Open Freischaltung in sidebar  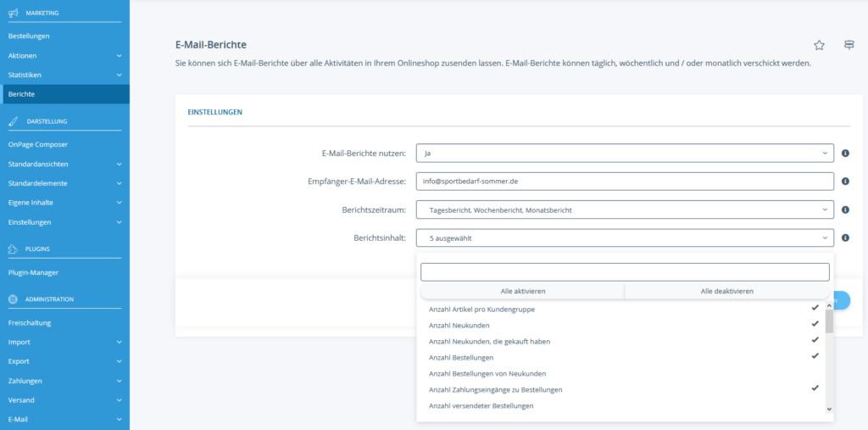point(30,322)
